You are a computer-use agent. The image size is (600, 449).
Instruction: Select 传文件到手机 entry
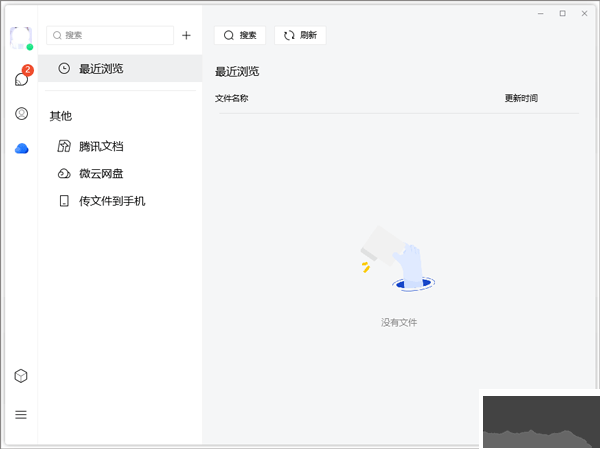[x=111, y=201]
